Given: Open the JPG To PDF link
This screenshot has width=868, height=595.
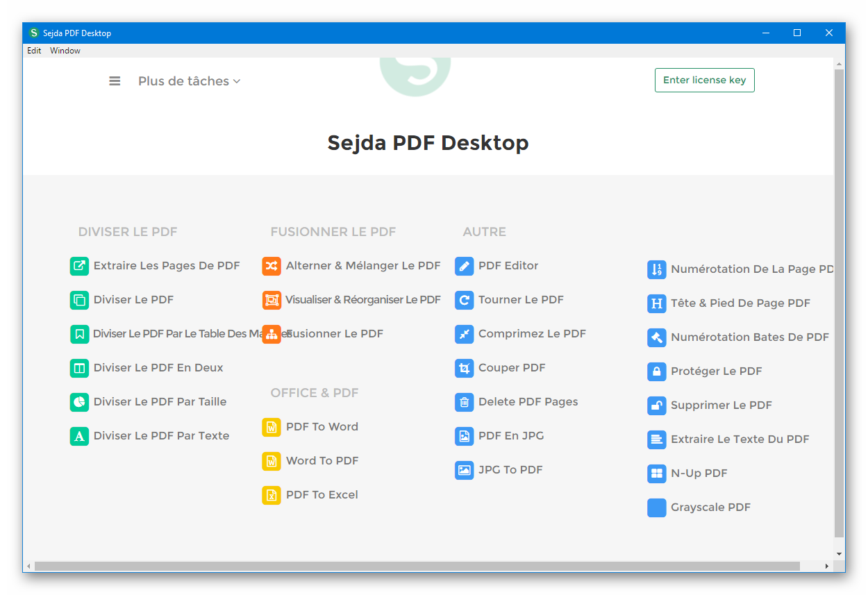Looking at the screenshot, I should point(510,470).
